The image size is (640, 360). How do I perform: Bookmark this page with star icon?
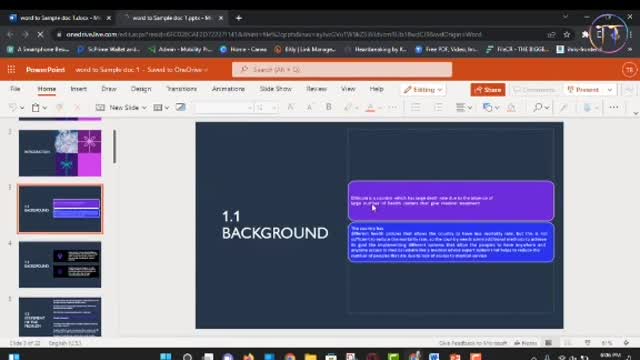point(567,35)
